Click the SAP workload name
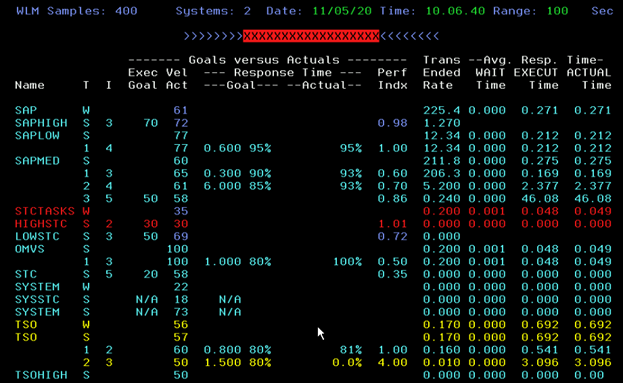This screenshot has width=623, height=383. (26, 110)
